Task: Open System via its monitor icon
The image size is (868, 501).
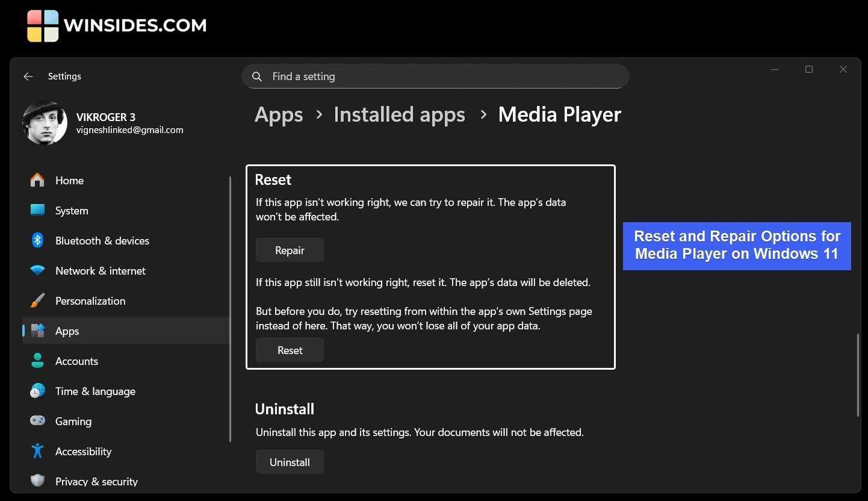Action: coord(37,211)
